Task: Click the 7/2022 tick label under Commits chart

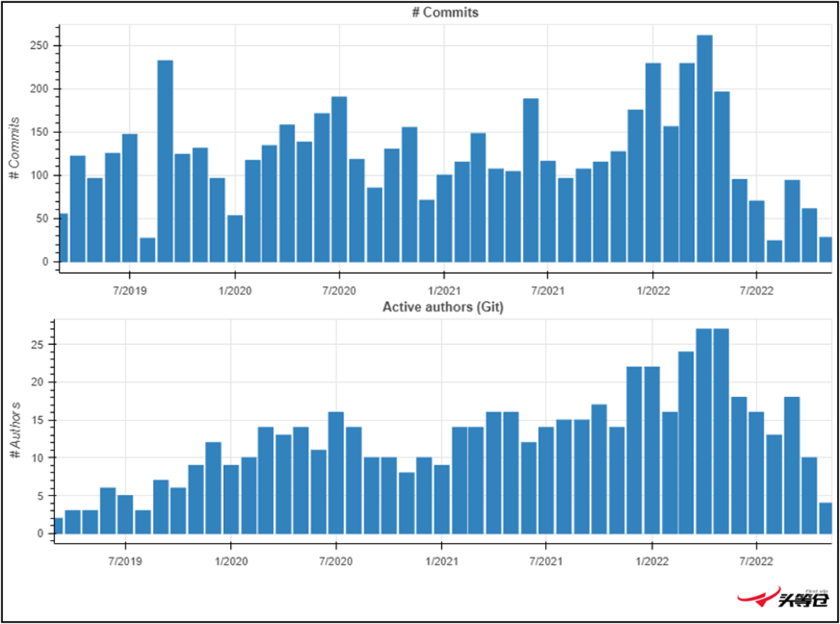Action: 756,290
